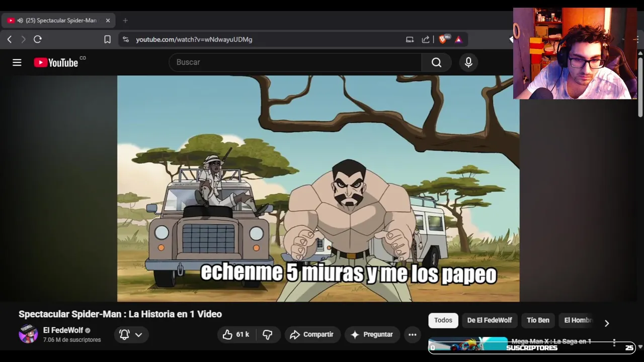Select the Tío Ben filter chip

tap(538, 320)
